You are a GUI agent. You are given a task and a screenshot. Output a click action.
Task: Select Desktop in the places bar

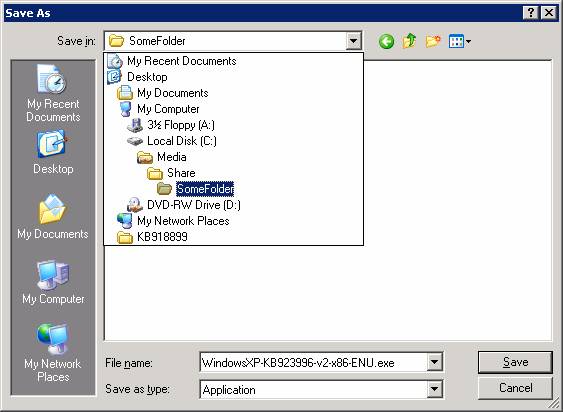pos(53,153)
